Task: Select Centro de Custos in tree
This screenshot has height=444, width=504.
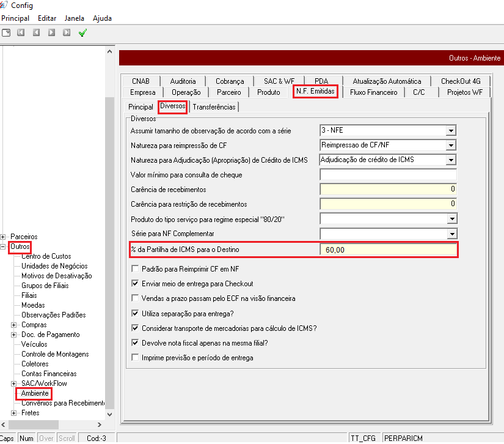Action: coord(46,256)
